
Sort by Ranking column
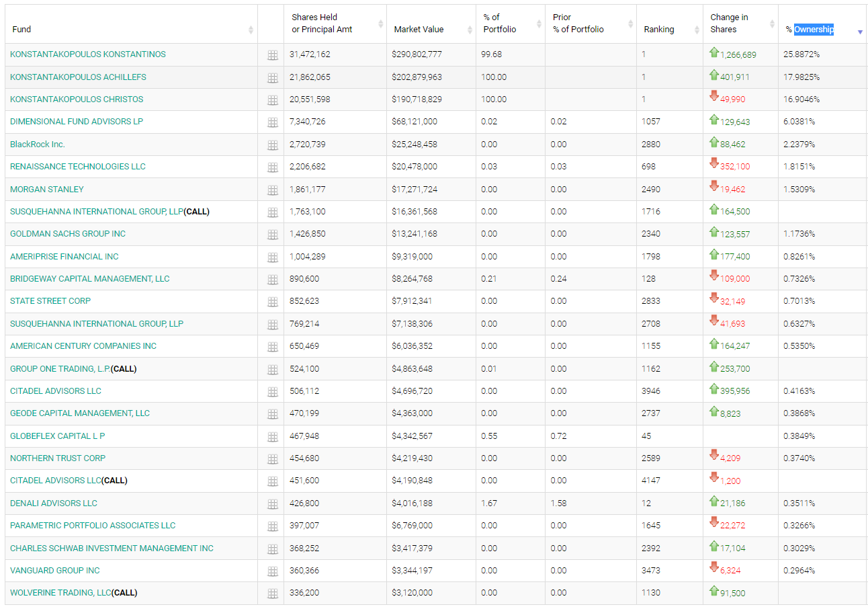click(x=697, y=30)
